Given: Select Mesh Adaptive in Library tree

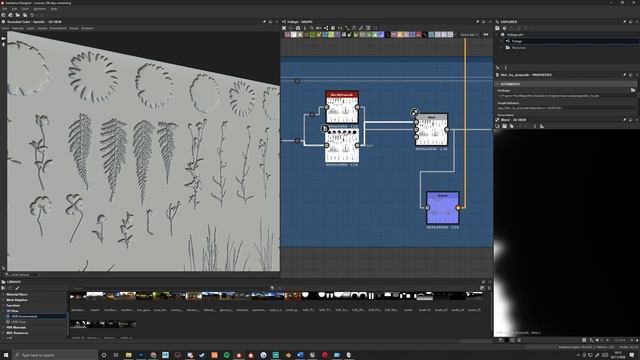Looking at the screenshot, I should pyautogui.click(x=17, y=300).
